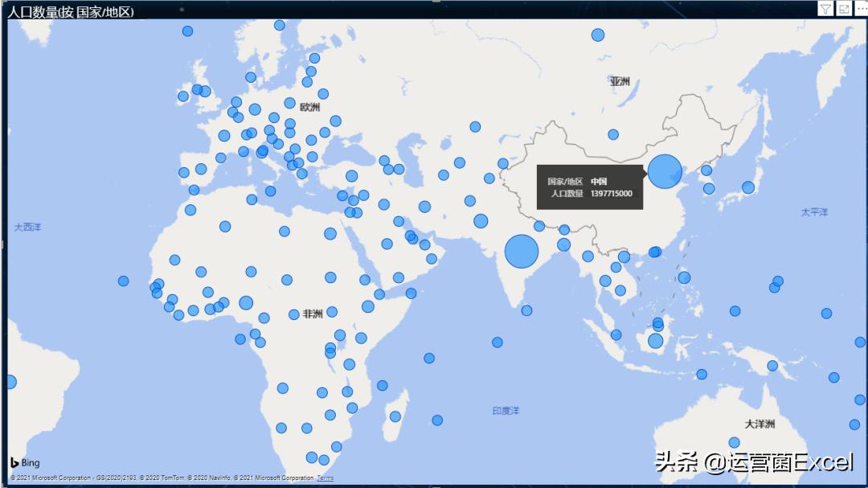Select the large China population bubble
The height and width of the screenshot is (488, 868).
point(665,172)
